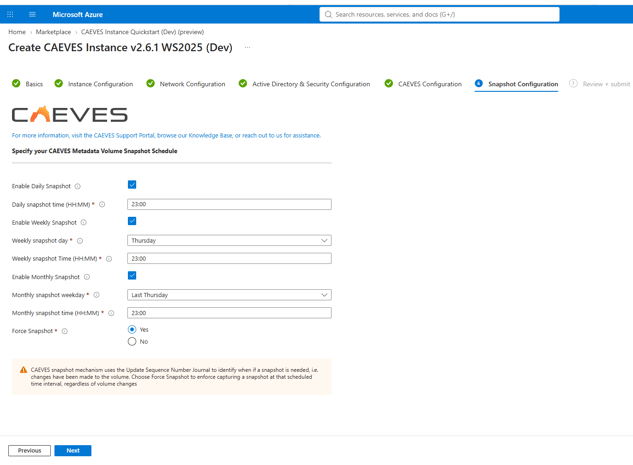Focus the Search resources search box
Screen dimensions: 633x465
click(439, 15)
